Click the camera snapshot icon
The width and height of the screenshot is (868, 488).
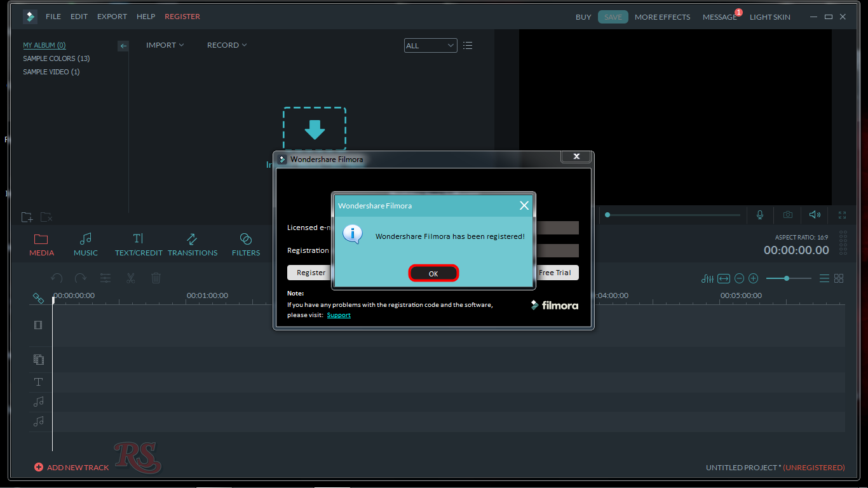[x=788, y=215]
